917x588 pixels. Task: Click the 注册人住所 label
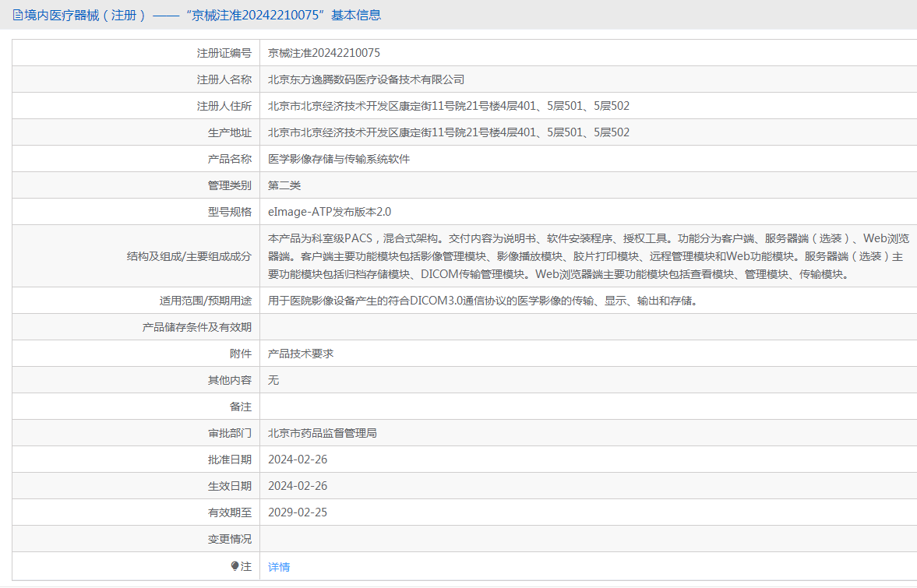click(224, 106)
